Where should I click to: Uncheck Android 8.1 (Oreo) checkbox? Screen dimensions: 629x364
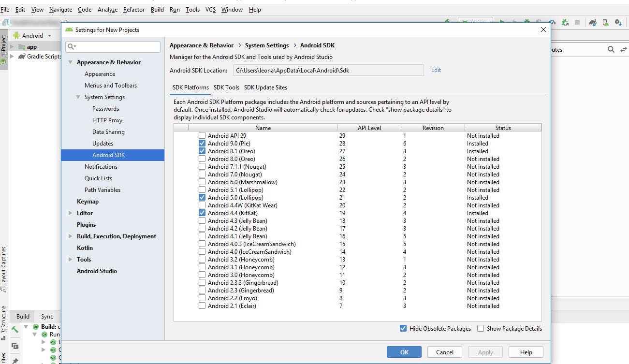(202, 151)
